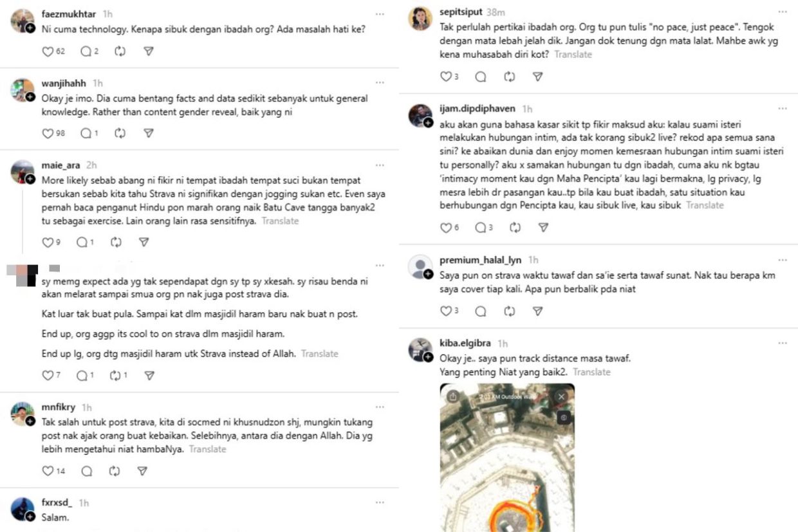Screen dimensions: 798x532
Task: Repost premium_halal_lyn's comment
Action: click(x=510, y=311)
